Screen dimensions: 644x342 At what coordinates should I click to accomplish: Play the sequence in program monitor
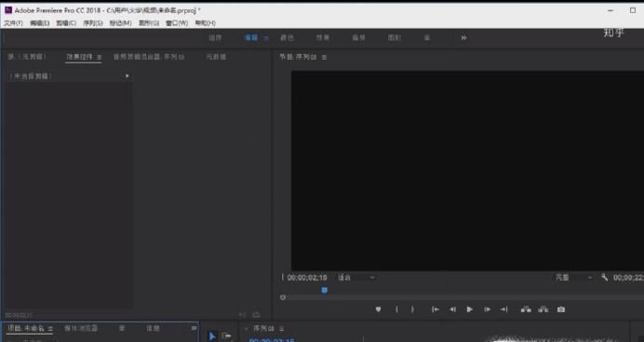(469, 309)
